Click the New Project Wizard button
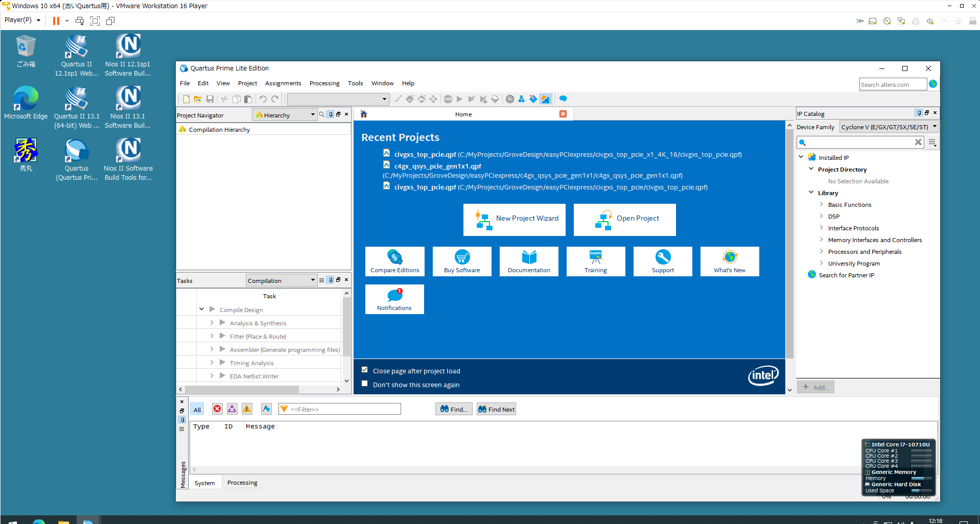 tap(515, 220)
